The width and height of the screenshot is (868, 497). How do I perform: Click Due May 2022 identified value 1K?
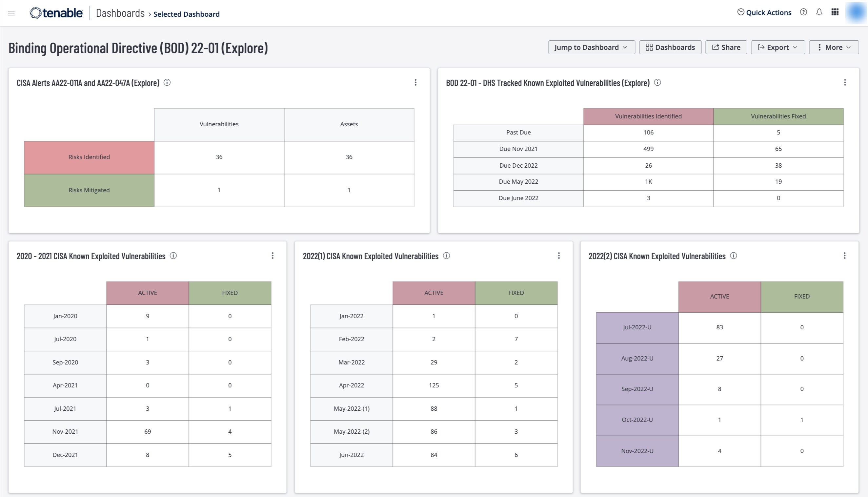648,182
